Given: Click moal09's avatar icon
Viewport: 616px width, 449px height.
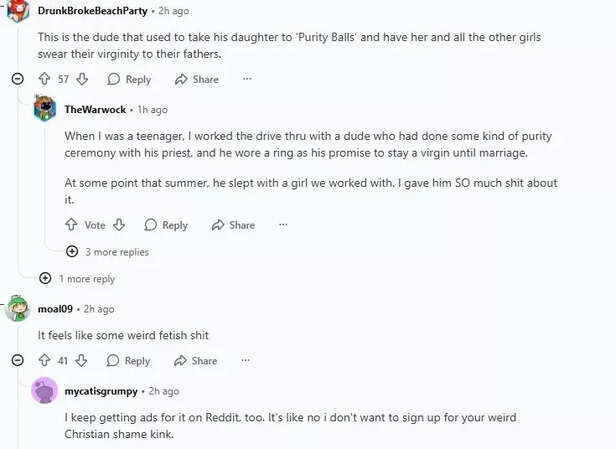Looking at the screenshot, I should (x=17, y=309).
